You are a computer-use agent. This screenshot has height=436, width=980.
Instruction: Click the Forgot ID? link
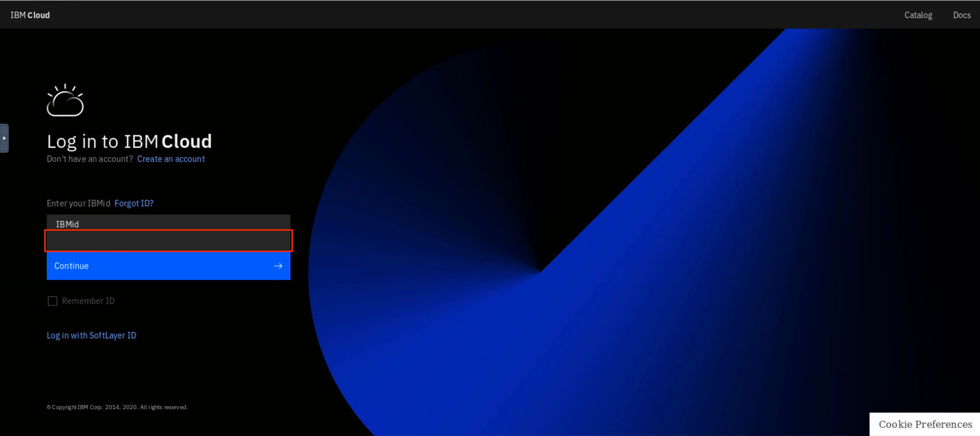tap(134, 203)
